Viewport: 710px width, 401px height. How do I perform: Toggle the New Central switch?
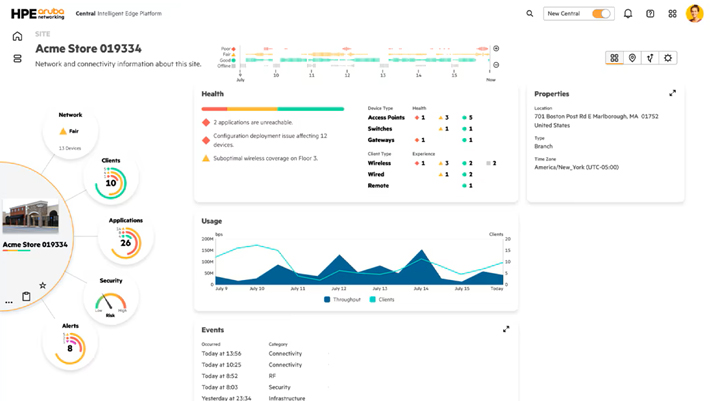click(x=601, y=14)
